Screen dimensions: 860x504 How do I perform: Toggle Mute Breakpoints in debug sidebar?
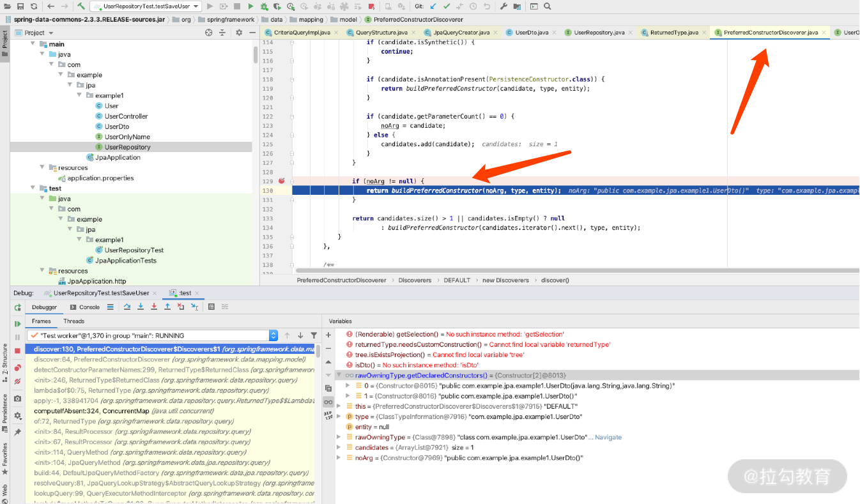[18, 381]
